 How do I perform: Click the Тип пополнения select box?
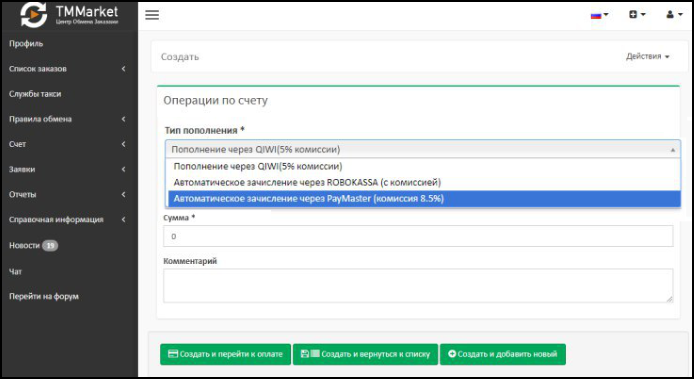(423, 150)
